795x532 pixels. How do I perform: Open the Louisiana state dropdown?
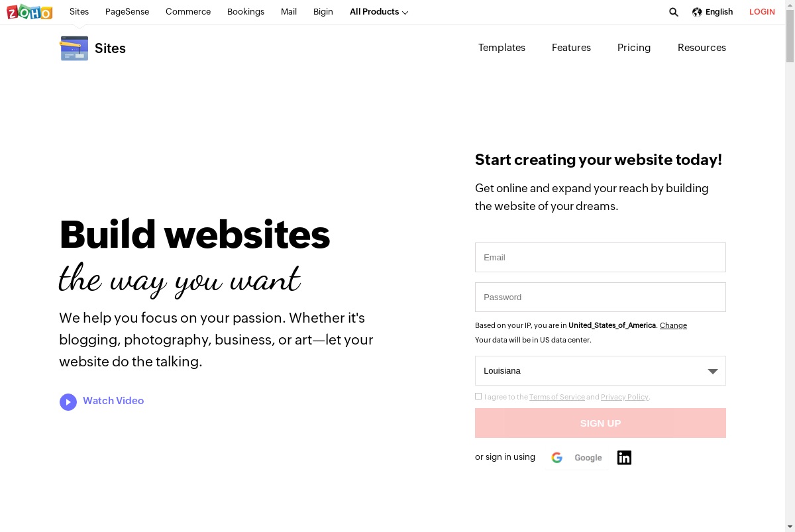point(600,371)
